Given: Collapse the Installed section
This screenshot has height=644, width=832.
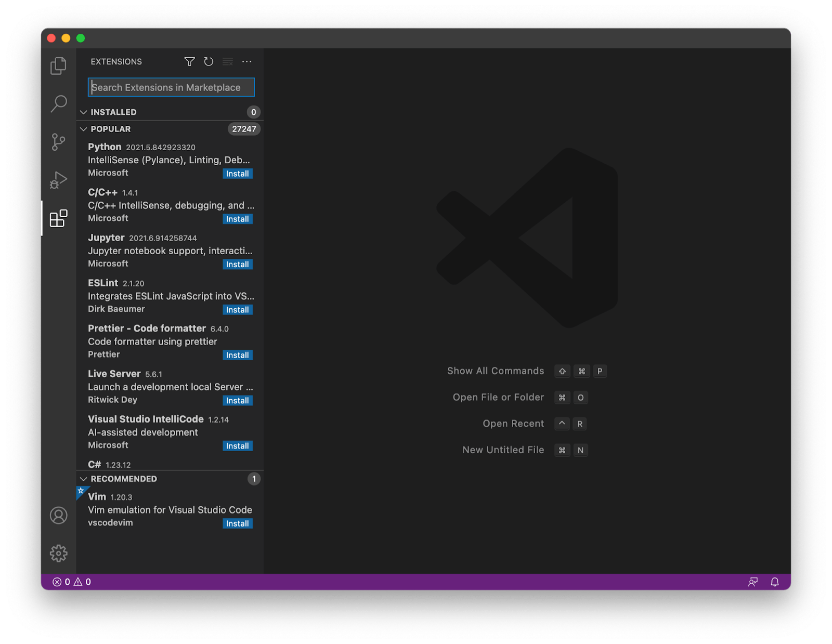Looking at the screenshot, I should [x=170, y=112].
